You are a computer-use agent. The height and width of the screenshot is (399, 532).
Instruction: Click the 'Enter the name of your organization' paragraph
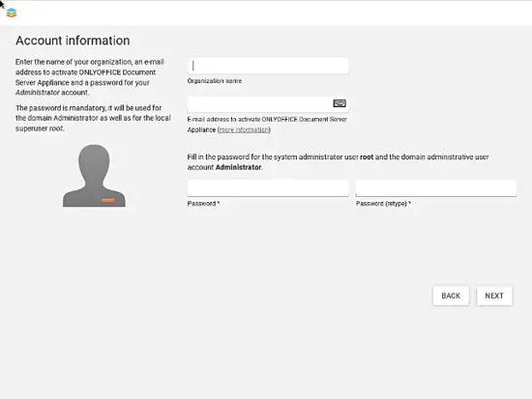tap(90, 77)
